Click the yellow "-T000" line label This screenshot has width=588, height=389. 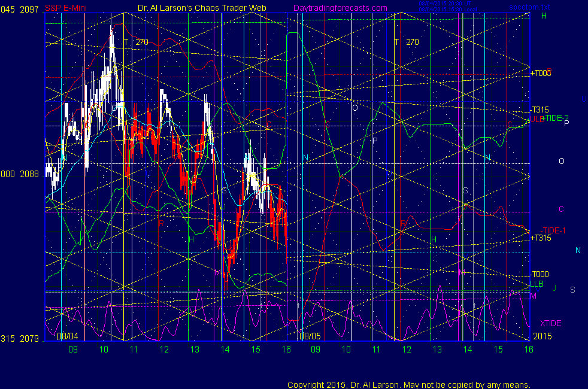pos(539,274)
